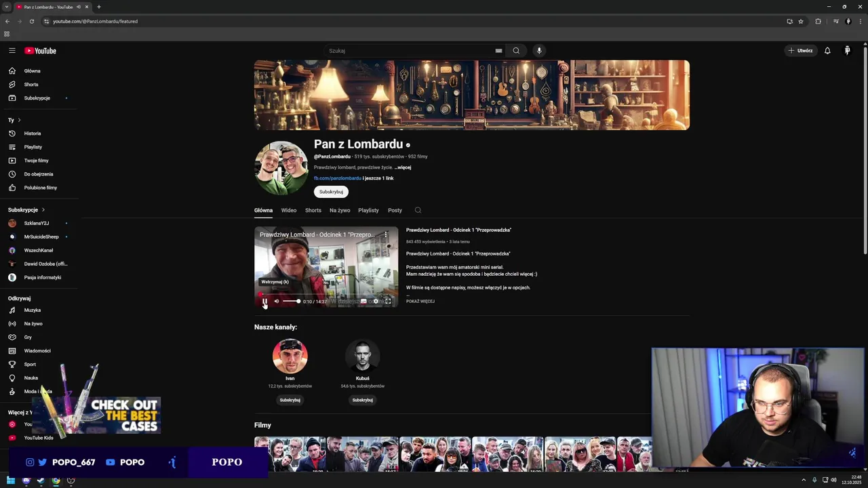
Task: Switch to the Główna channel tab
Action: [x=263, y=210]
